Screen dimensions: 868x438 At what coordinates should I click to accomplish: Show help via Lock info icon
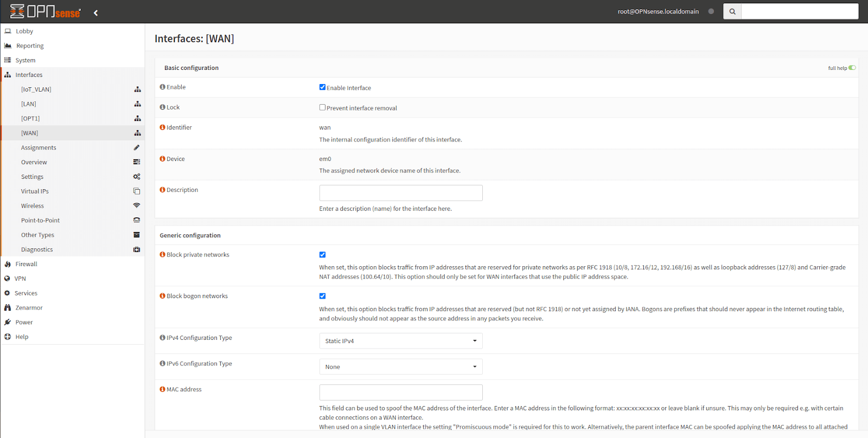tap(162, 107)
